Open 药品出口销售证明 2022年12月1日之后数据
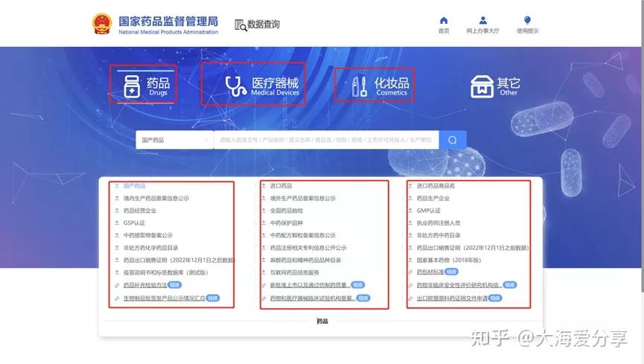Viewport: 644px width, 364px height. pos(178,260)
